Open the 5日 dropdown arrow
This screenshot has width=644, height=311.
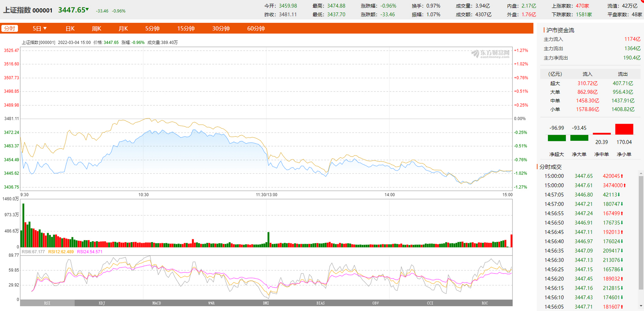click(x=45, y=28)
